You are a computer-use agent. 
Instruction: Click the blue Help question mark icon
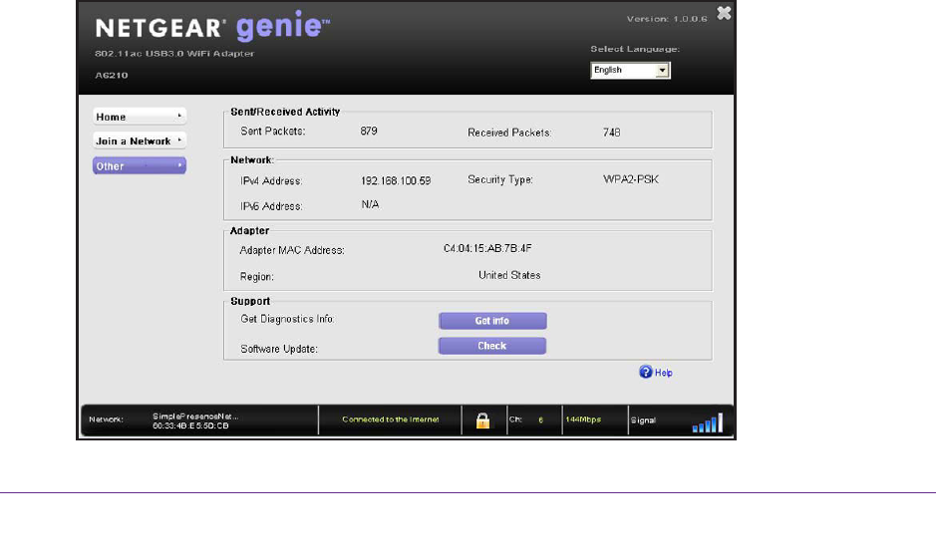646,373
